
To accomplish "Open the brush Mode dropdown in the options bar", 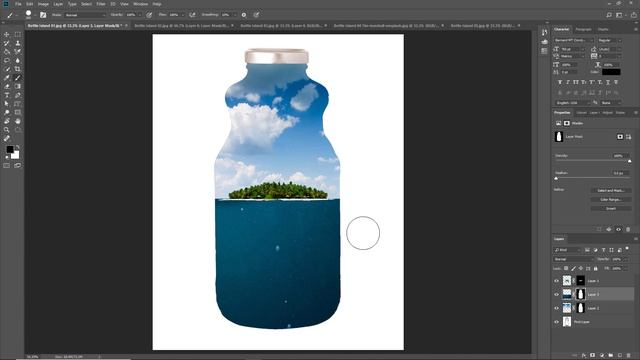I will (85, 15).
